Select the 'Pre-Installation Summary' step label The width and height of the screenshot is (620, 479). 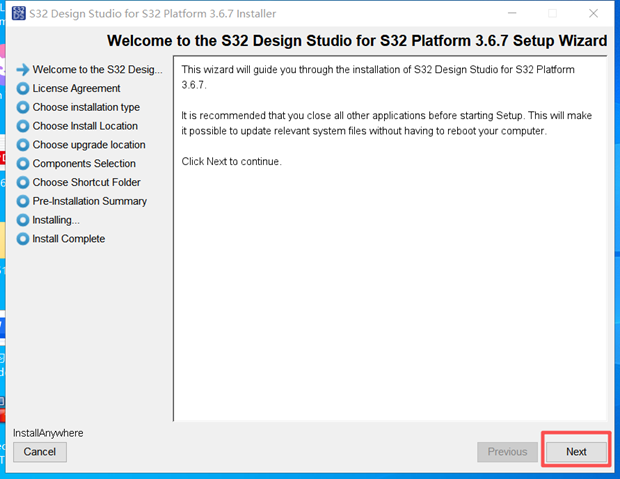(90, 201)
